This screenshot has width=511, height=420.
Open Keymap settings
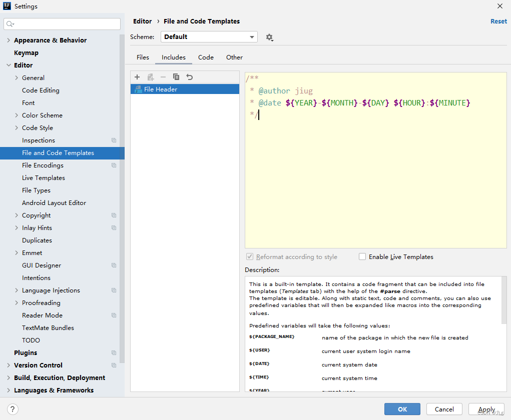(26, 52)
